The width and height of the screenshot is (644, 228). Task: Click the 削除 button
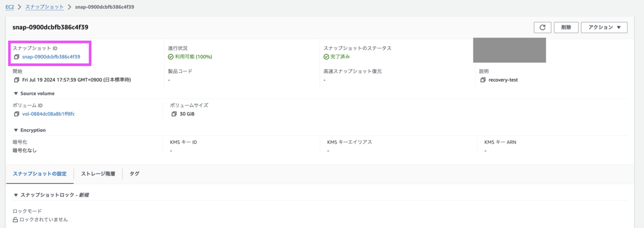point(566,27)
